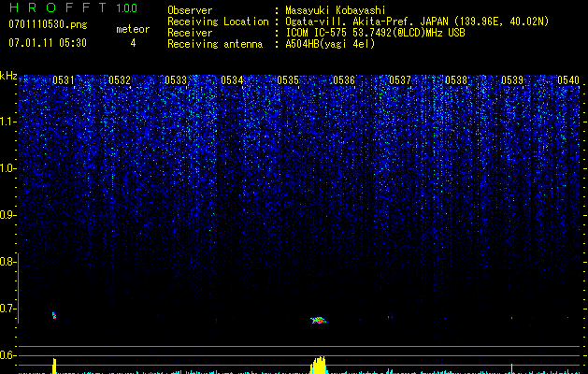This screenshot has width=588, height=374.
Task: Click the thin yellow power spike near 0539
Action: [512, 368]
